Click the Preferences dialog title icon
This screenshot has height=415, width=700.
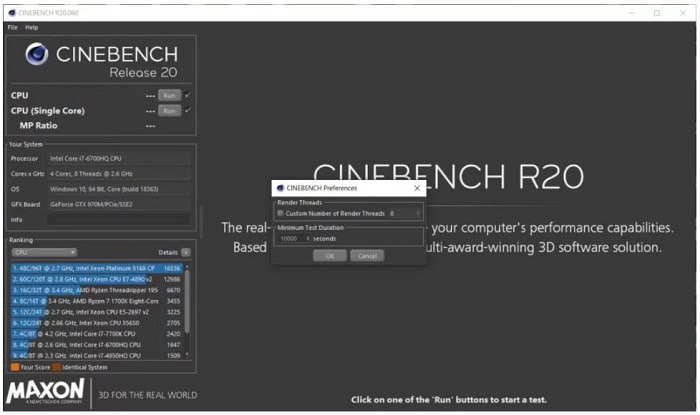click(x=280, y=188)
